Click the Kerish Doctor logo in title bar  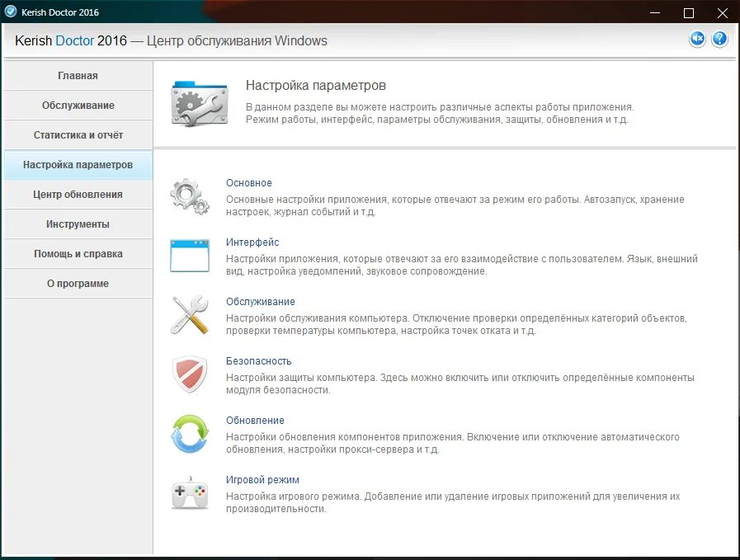coord(11,12)
